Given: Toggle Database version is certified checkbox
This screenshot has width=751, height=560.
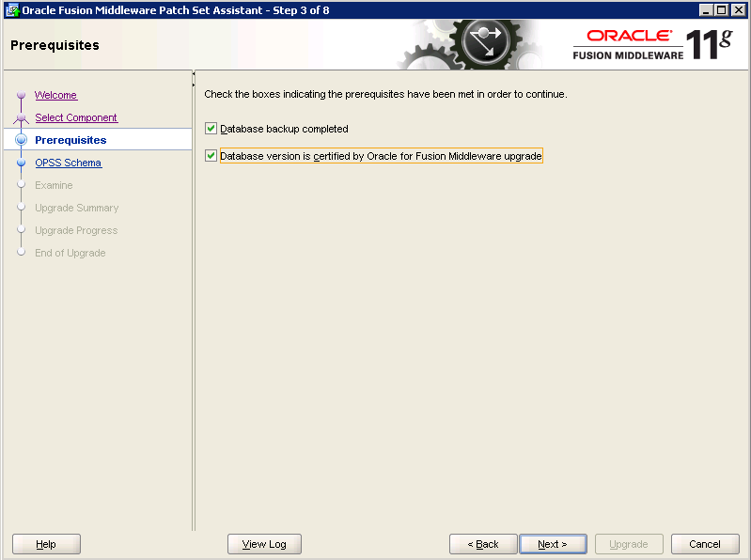Looking at the screenshot, I should coord(211,156).
